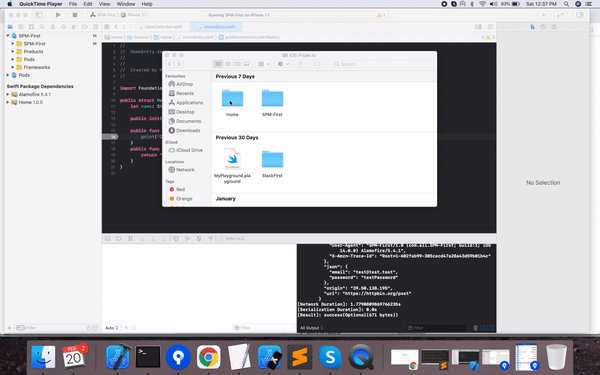
Task: Click the Finder edit tags button
Action: pyautogui.click(x=317, y=64)
